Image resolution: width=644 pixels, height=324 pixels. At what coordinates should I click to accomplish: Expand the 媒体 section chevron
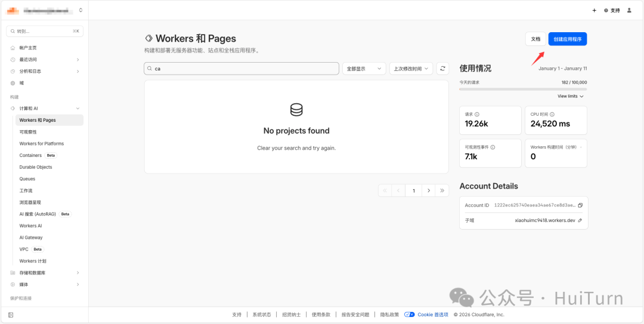click(x=78, y=284)
